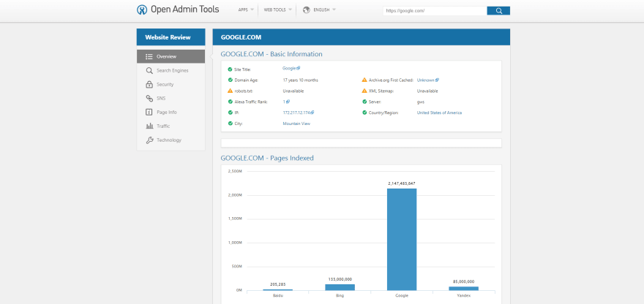Click the green check icon beside Server
The height and width of the screenshot is (304, 644).
click(x=364, y=102)
